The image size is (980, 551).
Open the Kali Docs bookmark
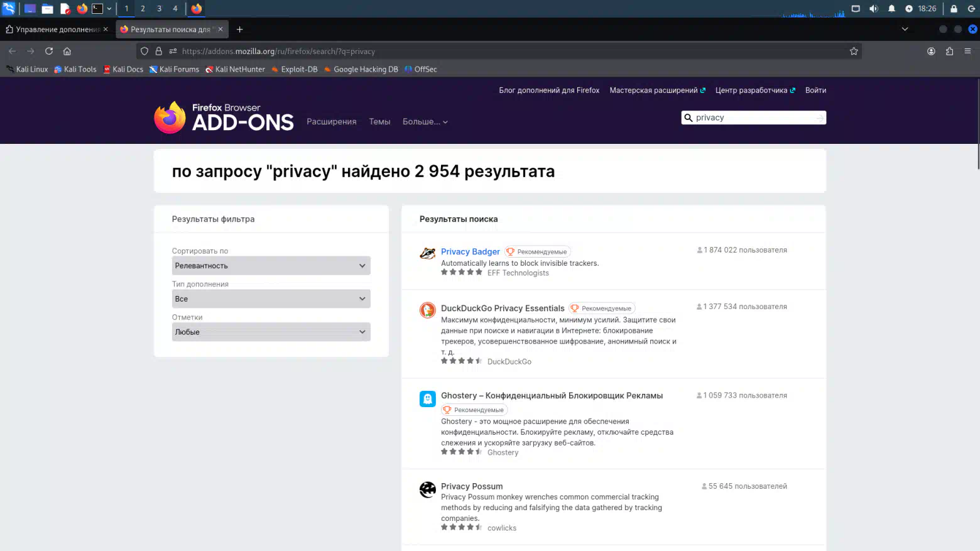point(123,70)
